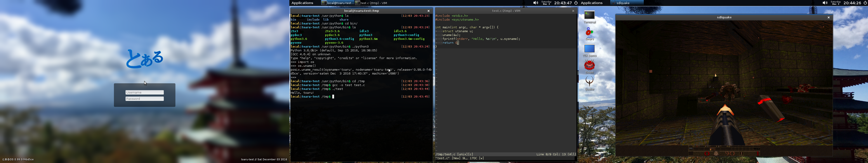Viewport: 868px width, 163px height.
Task: Click 'python3.6-config' in the terminal listing
Action: coord(339,39)
